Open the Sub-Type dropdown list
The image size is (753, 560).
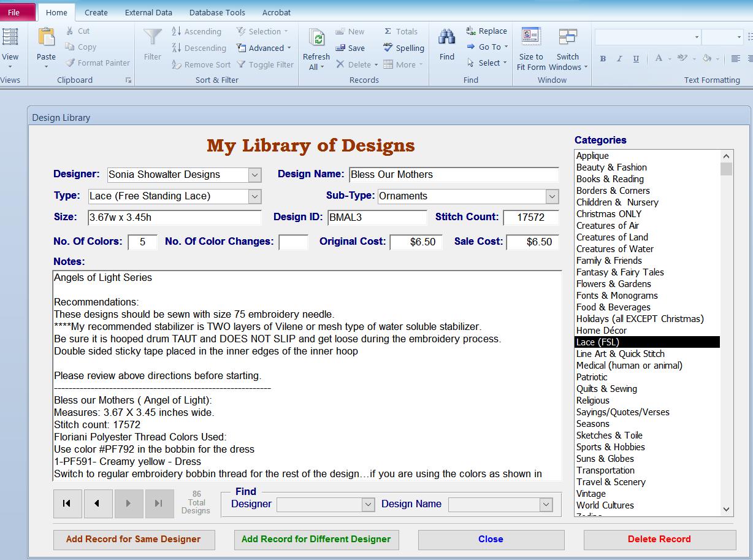coord(552,196)
